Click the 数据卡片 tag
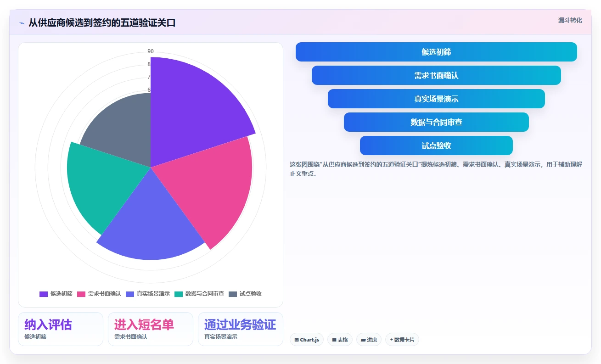This screenshot has width=601, height=364. (402, 340)
